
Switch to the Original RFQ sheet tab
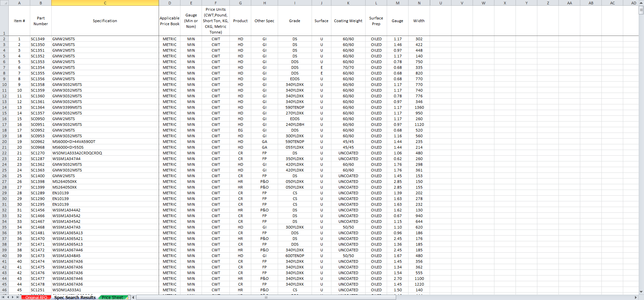[36, 298]
